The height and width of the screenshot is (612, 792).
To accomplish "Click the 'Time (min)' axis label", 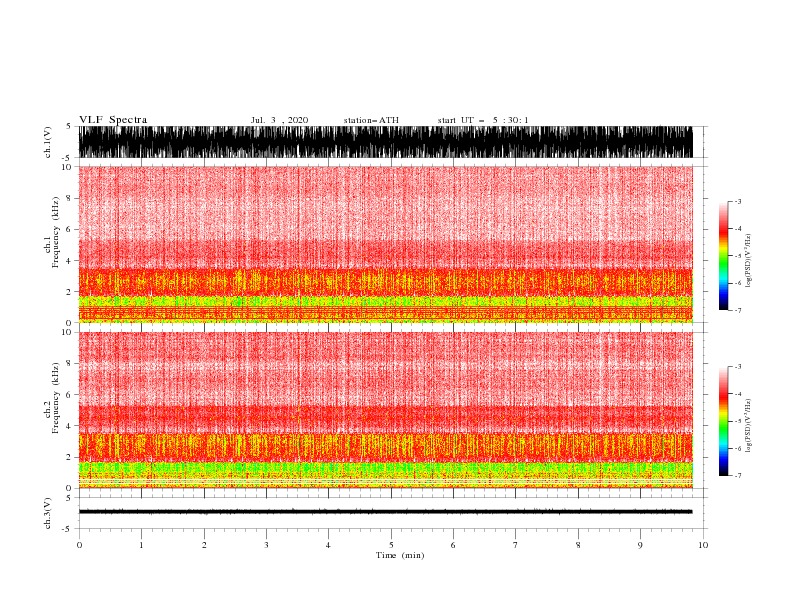I will point(400,555).
